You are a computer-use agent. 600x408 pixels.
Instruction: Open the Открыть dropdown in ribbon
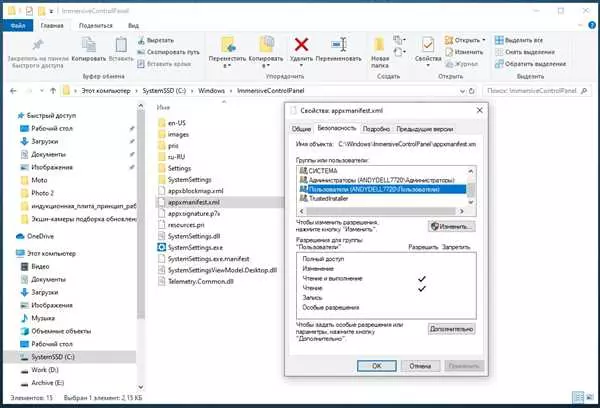465,40
